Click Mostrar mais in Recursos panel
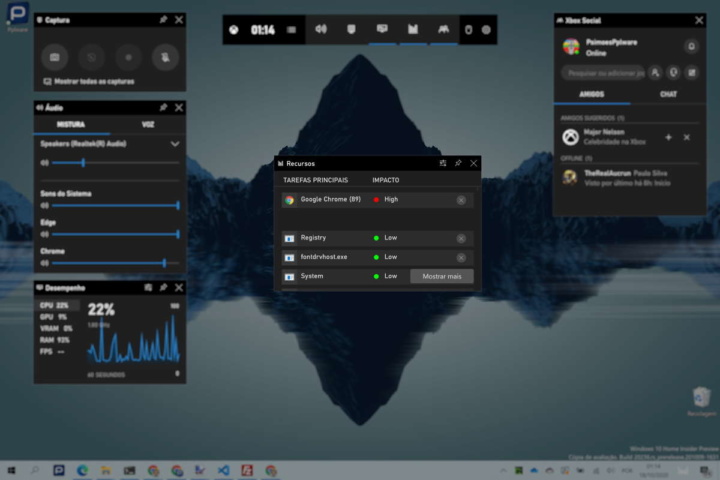This screenshot has height=480, width=720. click(x=441, y=276)
